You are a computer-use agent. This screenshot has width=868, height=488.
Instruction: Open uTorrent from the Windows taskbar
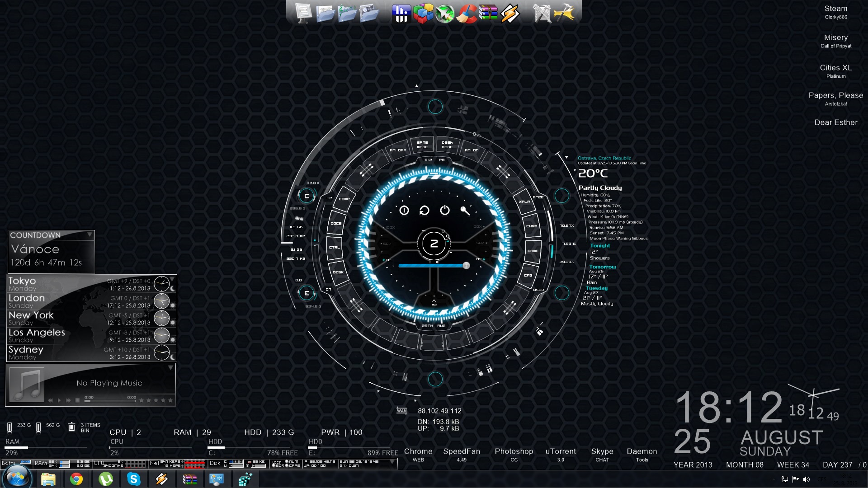pyautogui.click(x=105, y=479)
